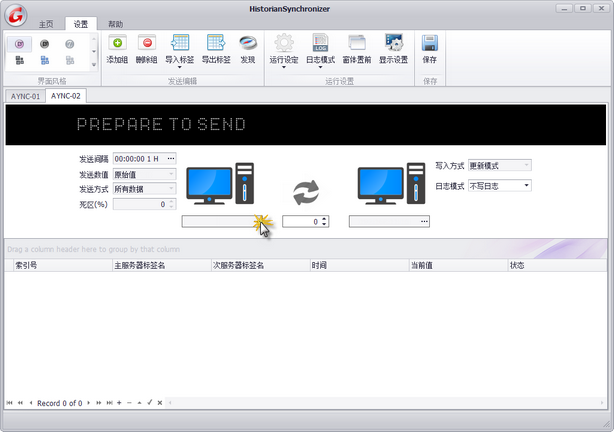This screenshot has height=432, width=614.
Task: Click the source server computer icon
Action: pos(220,184)
